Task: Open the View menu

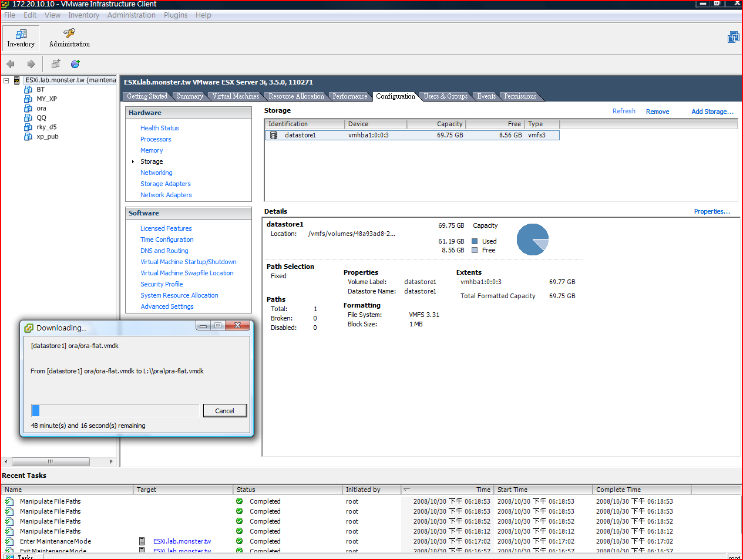Action: (52, 15)
